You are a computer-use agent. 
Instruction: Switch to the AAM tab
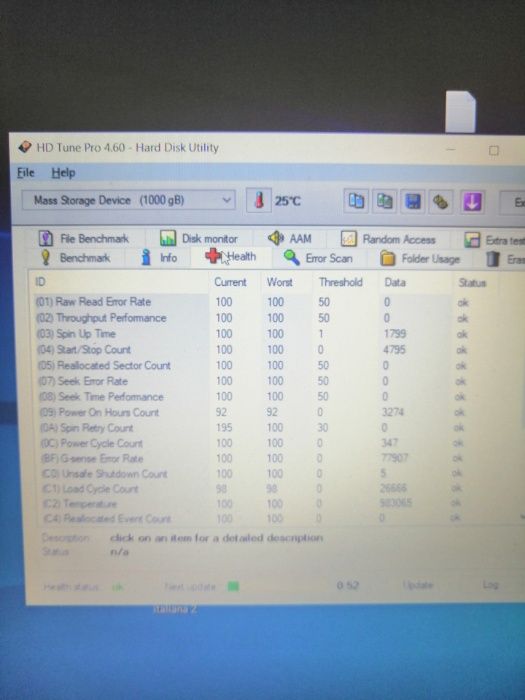pos(290,239)
